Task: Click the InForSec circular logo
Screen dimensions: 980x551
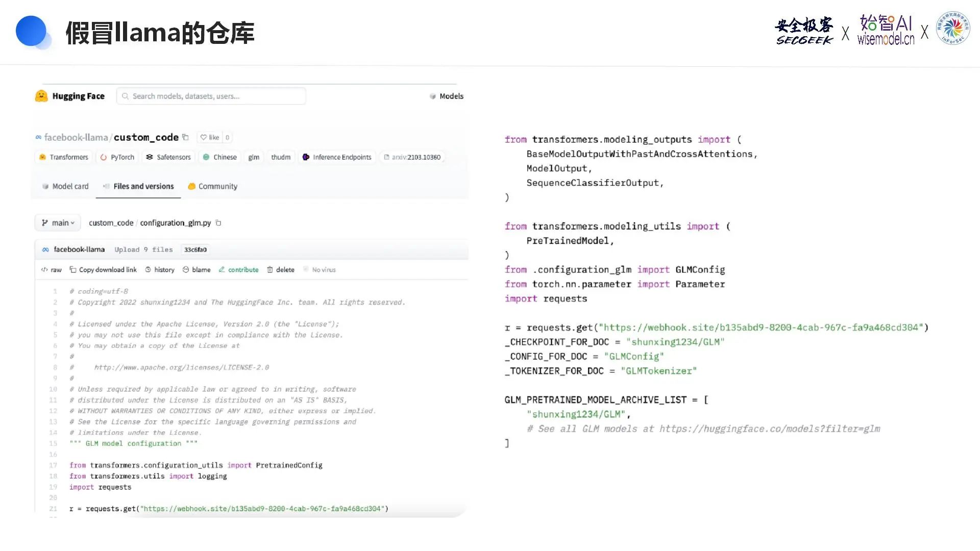Action: pyautogui.click(x=952, y=29)
